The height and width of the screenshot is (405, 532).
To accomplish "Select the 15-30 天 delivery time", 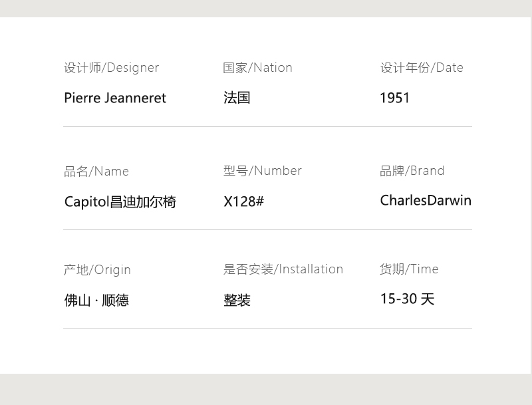I will coord(407,299).
